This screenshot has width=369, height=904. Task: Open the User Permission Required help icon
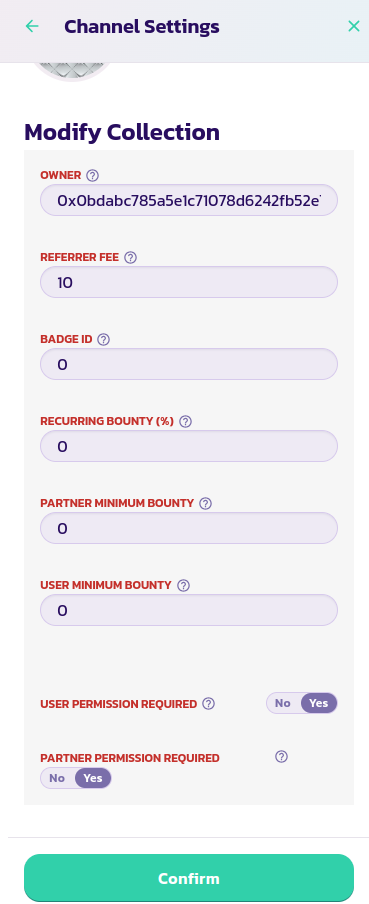[209, 704]
